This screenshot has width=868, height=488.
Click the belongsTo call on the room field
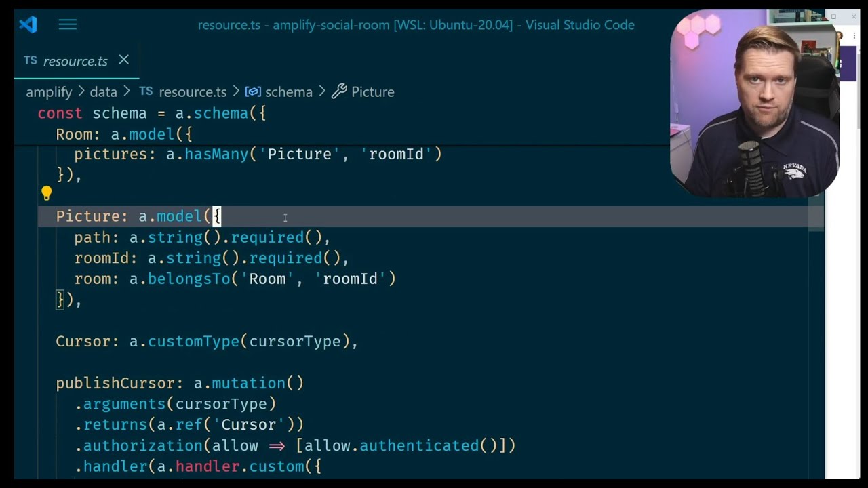188,279
